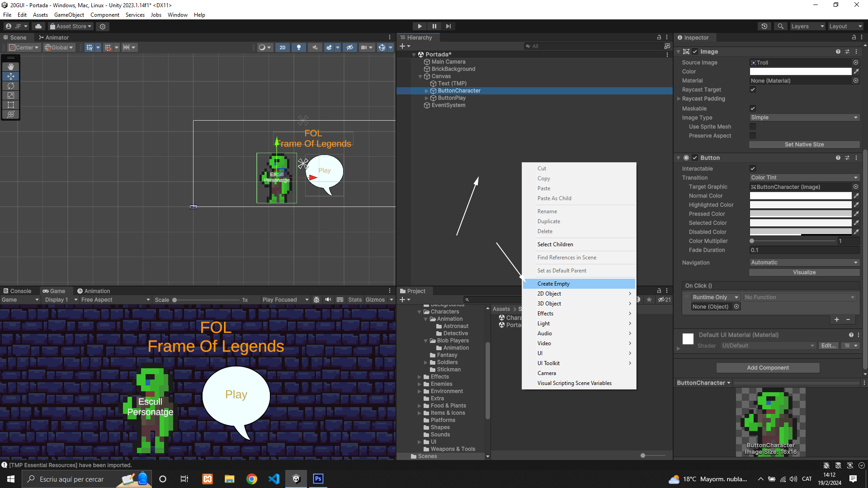Choose Create Empty from context menu

553,284
